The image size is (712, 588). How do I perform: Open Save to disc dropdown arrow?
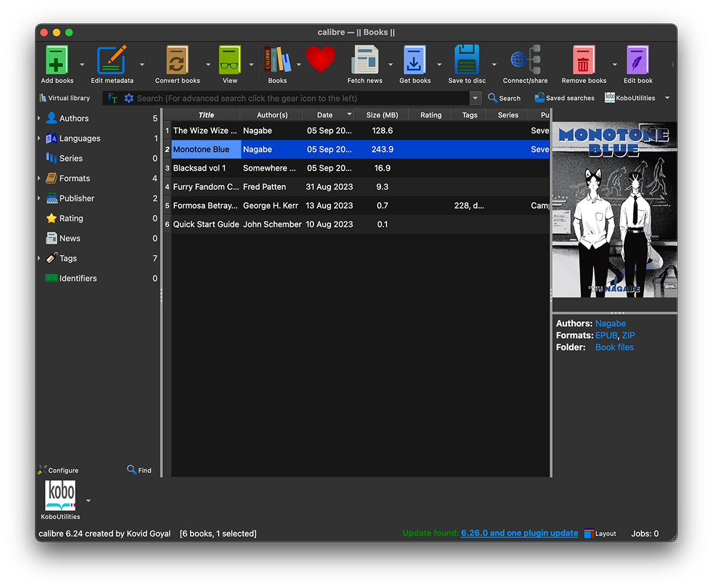pyautogui.click(x=494, y=64)
